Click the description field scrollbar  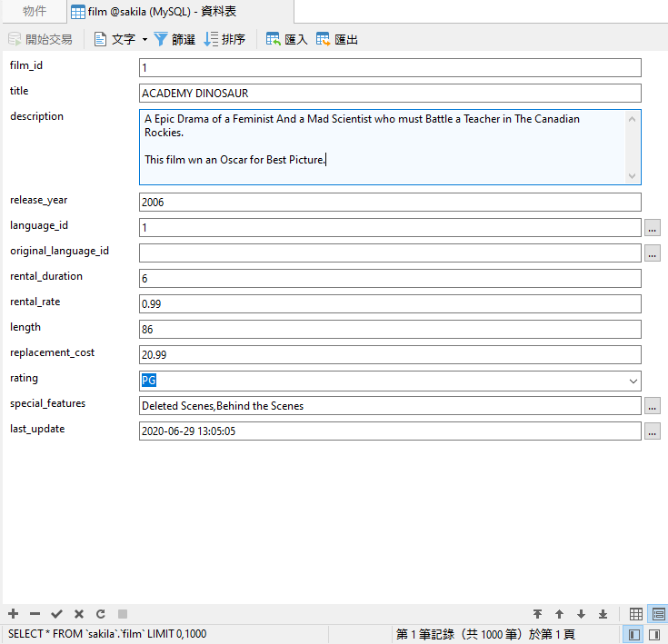633,147
